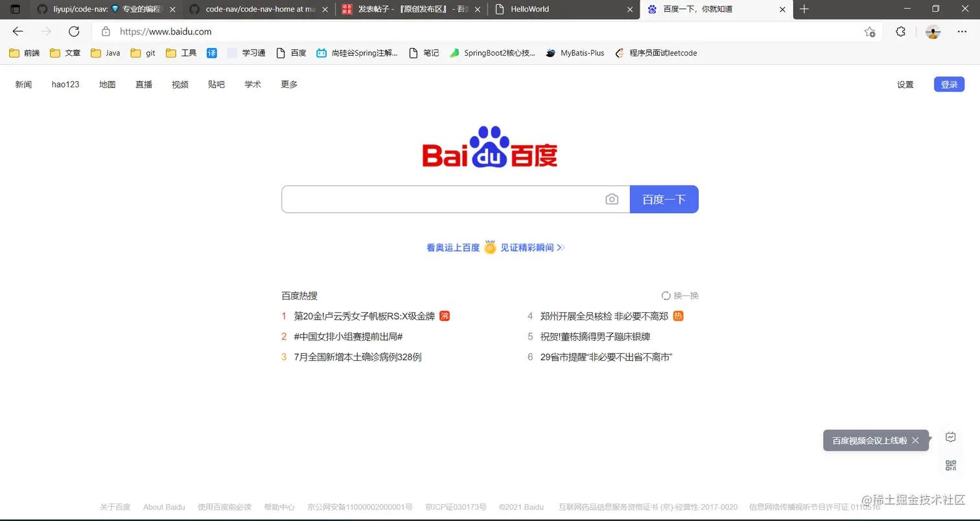
Task: Reload the page with refresh icon
Action: click(x=74, y=31)
